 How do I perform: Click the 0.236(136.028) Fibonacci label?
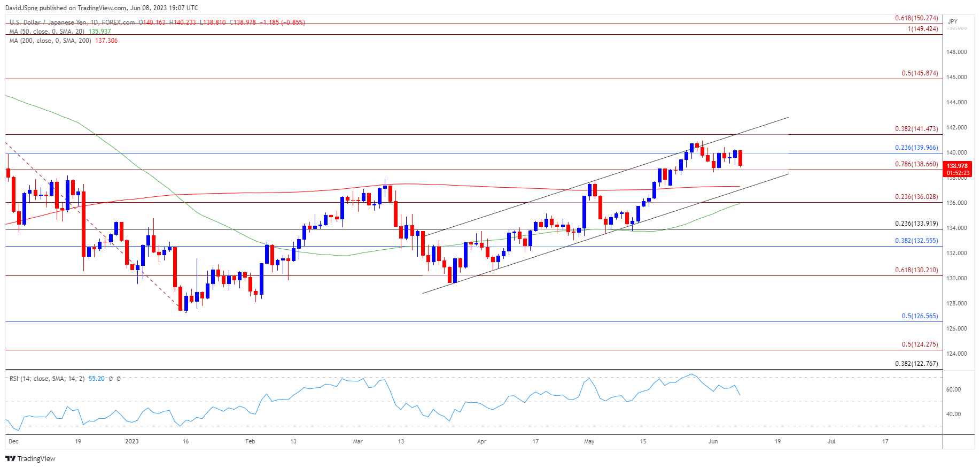(916, 197)
